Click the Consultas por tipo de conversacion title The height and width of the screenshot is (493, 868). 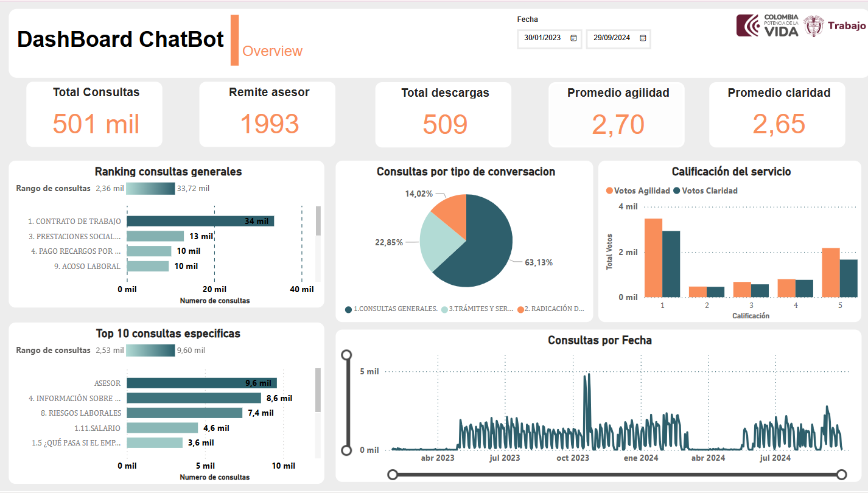click(x=466, y=172)
